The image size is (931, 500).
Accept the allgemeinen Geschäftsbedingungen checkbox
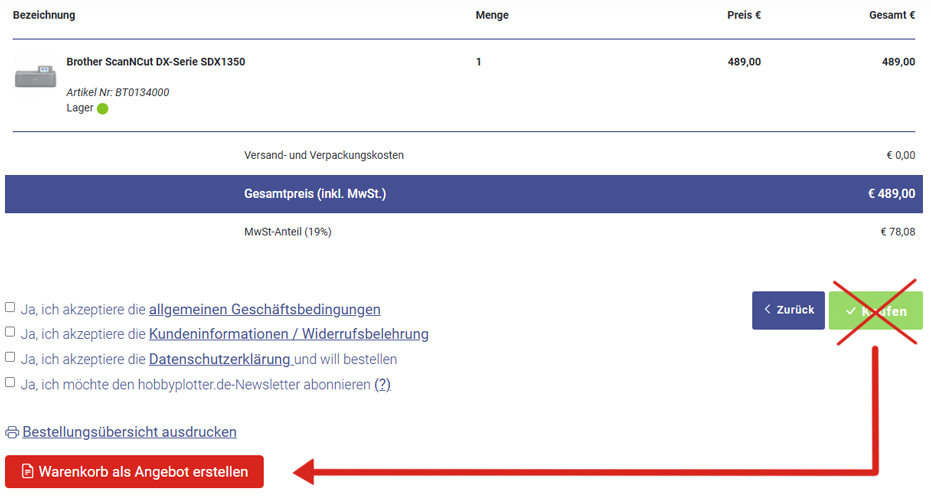click(10, 308)
